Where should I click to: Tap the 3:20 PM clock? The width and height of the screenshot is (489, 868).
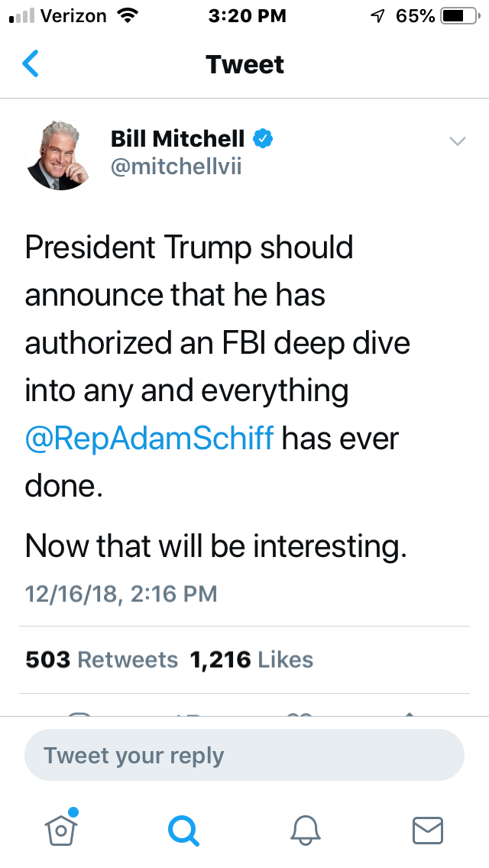tap(247, 16)
